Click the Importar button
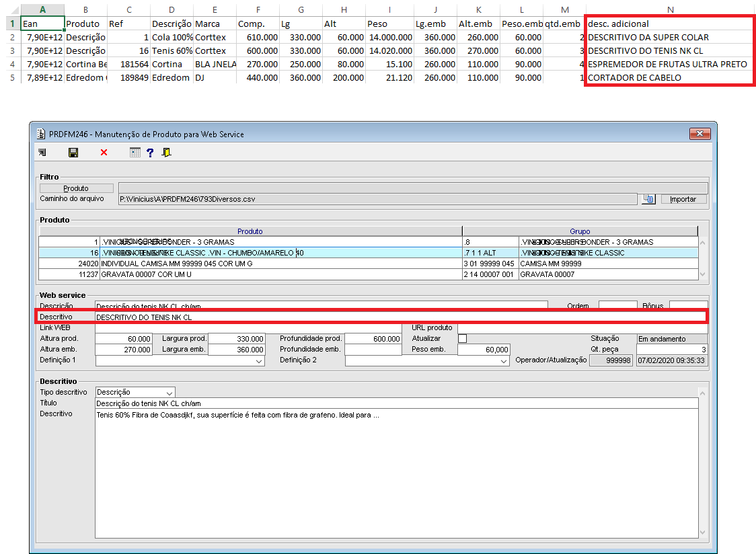The image size is (756, 554). pyautogui.click(x=683, y=199)
